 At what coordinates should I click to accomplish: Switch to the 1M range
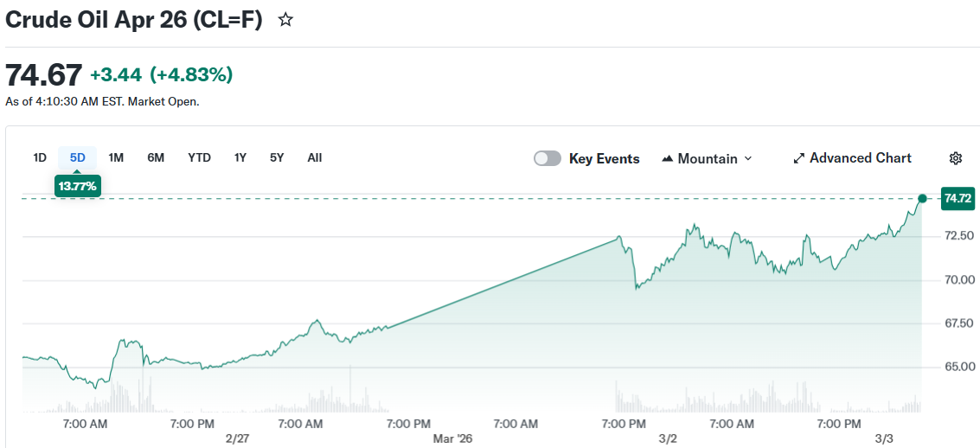coord(116,157)
